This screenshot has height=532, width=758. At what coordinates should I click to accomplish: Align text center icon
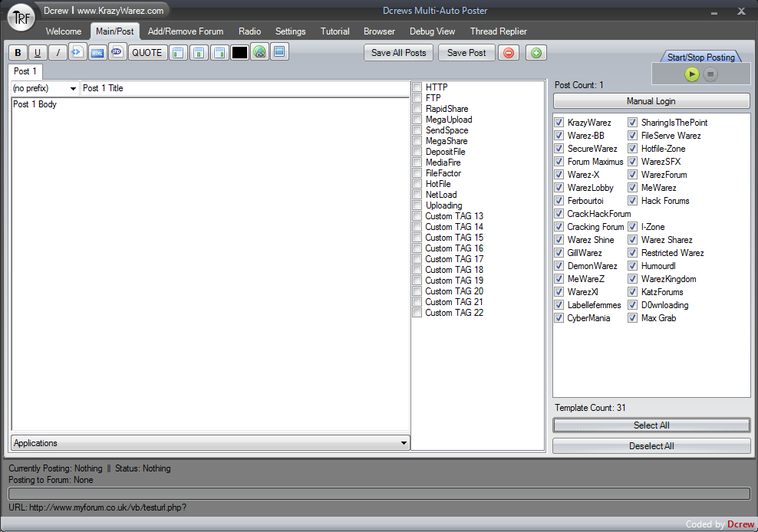click(x=199, y=53)
